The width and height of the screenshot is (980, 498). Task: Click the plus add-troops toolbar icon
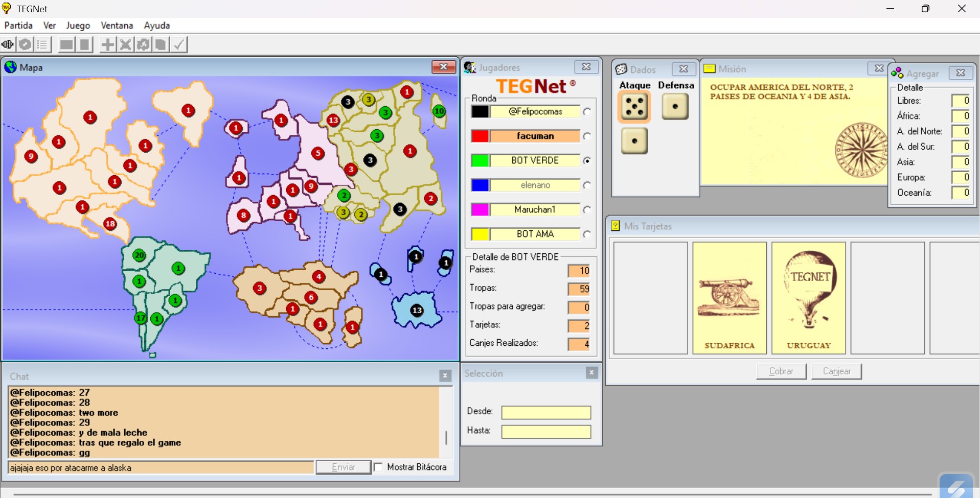pos(107,45)
